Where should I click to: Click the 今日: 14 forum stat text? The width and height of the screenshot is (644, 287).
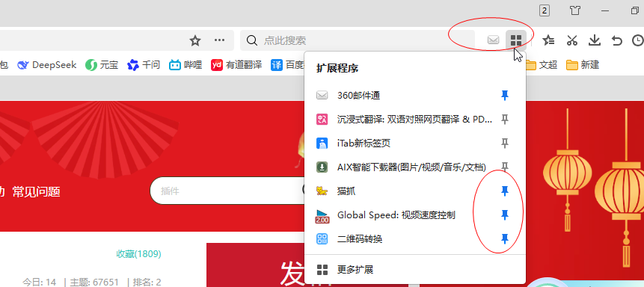pos(39,282)
